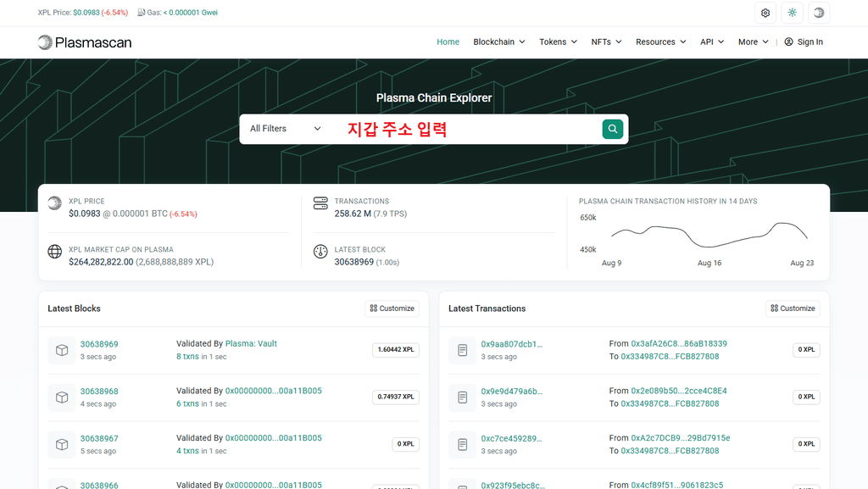Open block 30638967 link
868x489 pixels.
99,438
